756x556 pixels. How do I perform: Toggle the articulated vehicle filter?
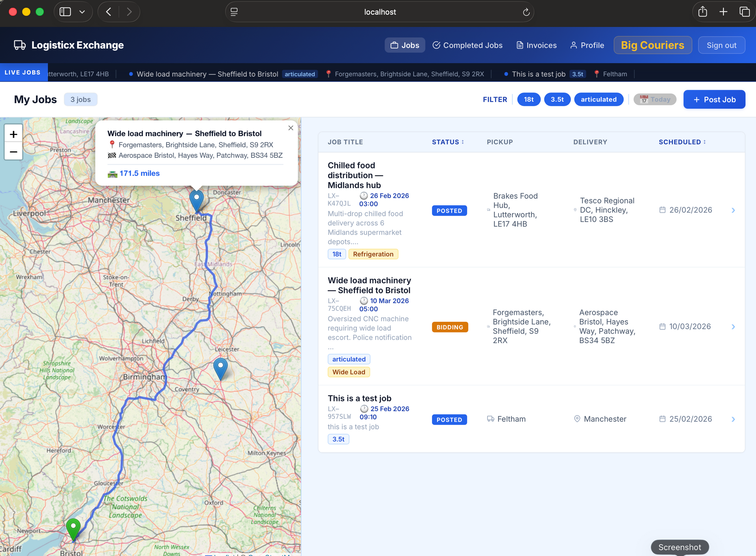(598, 100)
